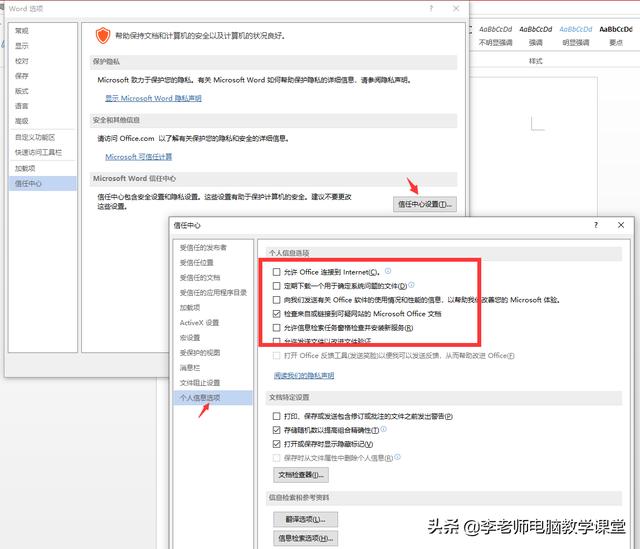Uncheck 检查来自或链接到可疑网站的 Office 文档
Image resolution: width=640 pixels, height=549 pixels.
[277, 313]
